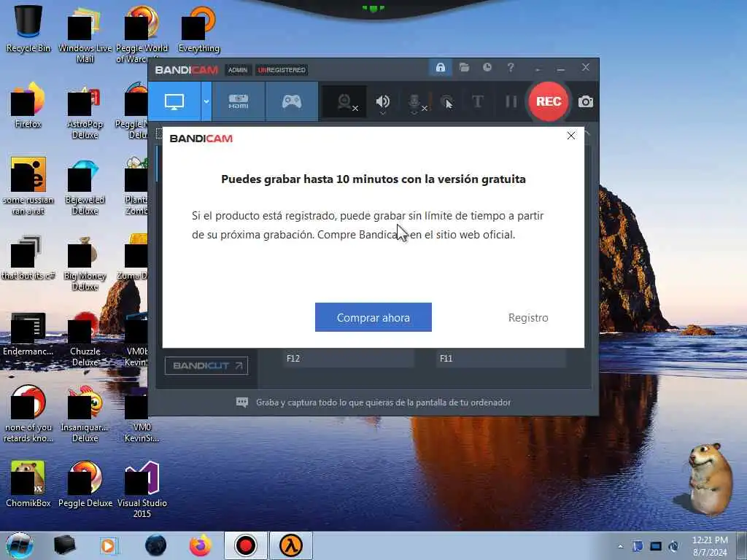Image resolution: width=747 pixels, height=560 pixels.
Task: Switch to game recording mode
Action: pos(292,101)
